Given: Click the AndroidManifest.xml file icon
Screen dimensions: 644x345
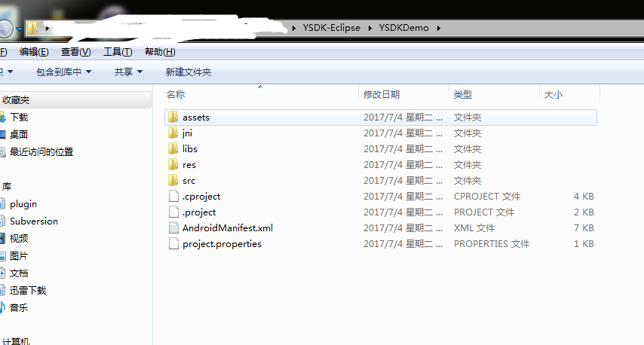Looking at the screenshot, I should pos(173,228).
